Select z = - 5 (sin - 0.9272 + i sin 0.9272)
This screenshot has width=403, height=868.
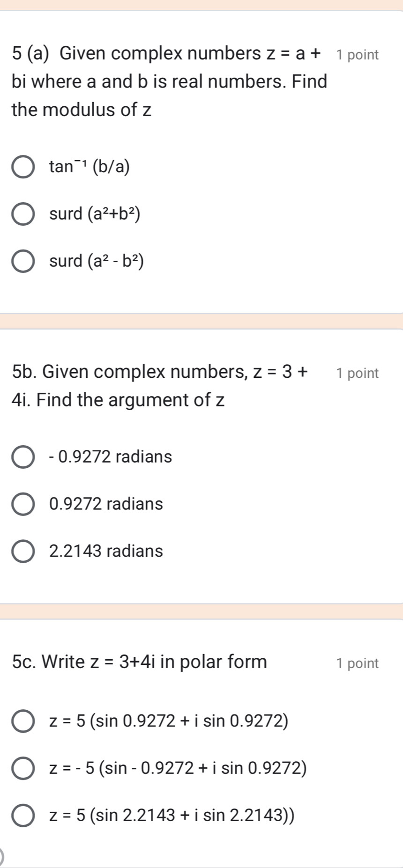(23, 768)
